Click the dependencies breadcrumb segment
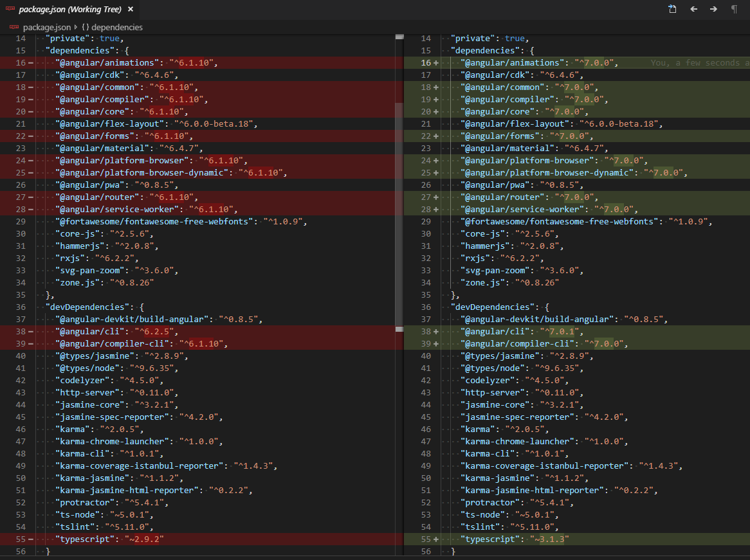 click(116, 27)
